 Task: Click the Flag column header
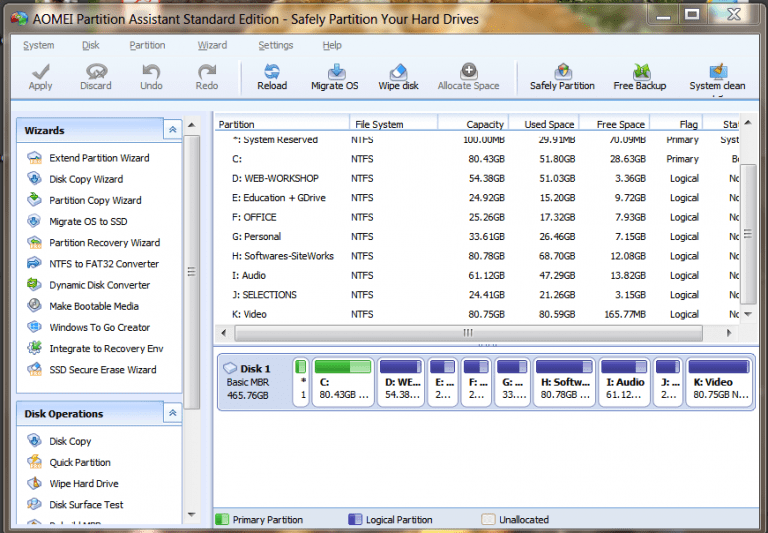(x=676, y=124)
